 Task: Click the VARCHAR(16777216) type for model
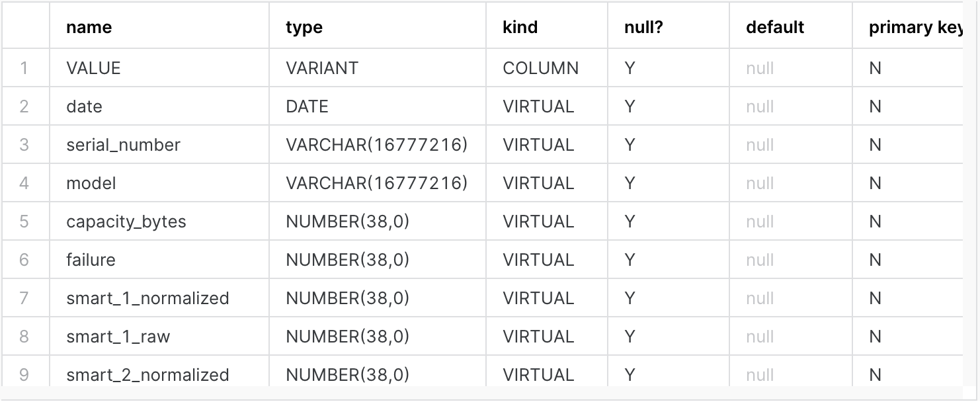coord(377,183)
